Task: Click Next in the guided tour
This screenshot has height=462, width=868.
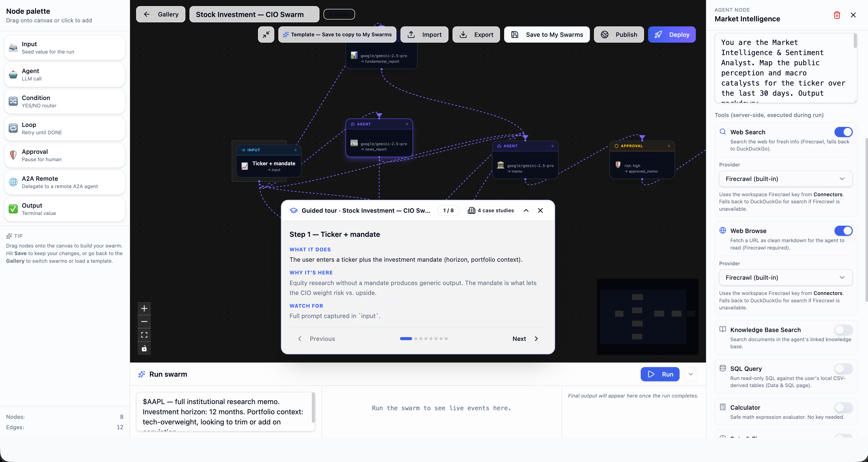Action: [524, 338]
